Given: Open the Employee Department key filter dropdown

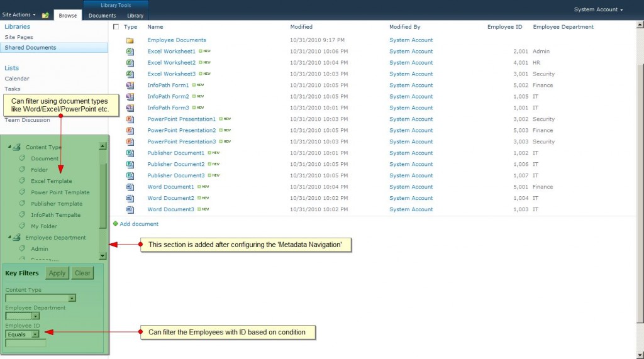Looking at the screenshot, I should click(36, 316).
